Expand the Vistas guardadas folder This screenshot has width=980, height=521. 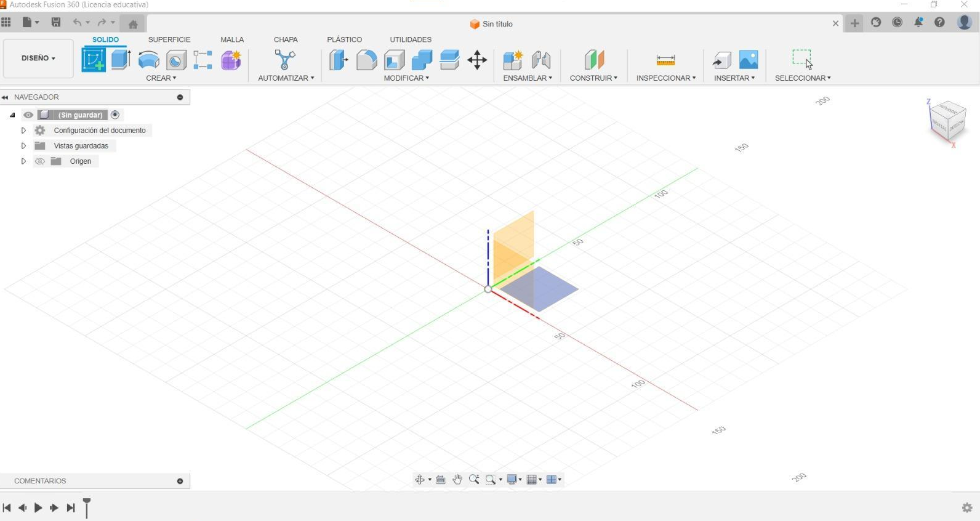click(23, 146)
